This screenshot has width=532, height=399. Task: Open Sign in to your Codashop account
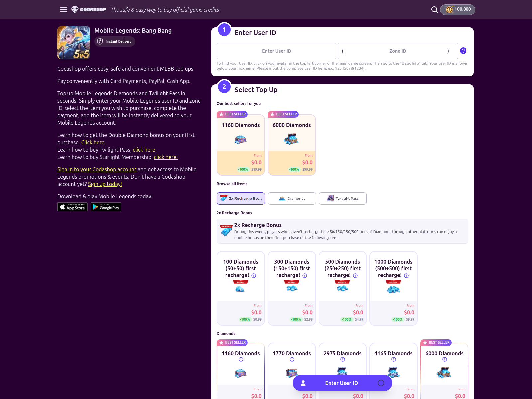click(96, 169)
